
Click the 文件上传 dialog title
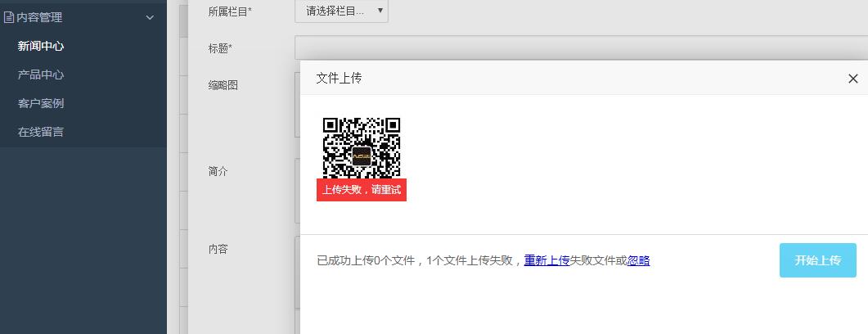[339, 79]
